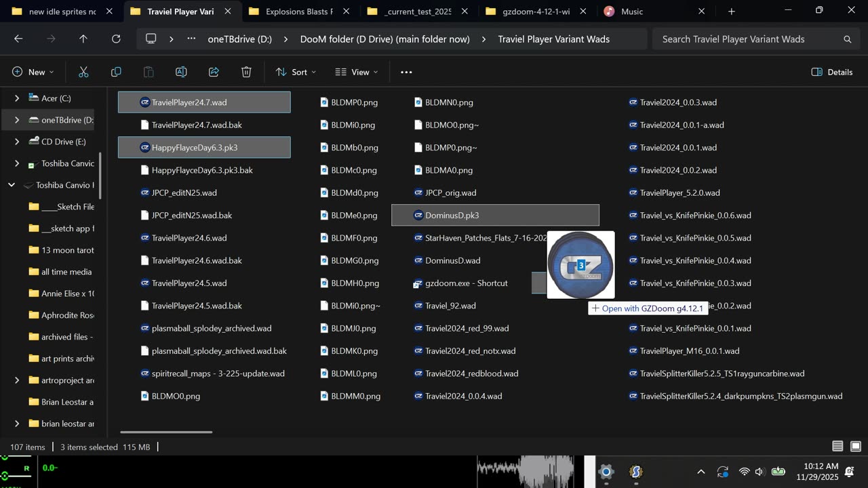Viewport: 868px width, 488px height.
Task: Click the Settings gear icon in the taskbar
Action: (x=606, y=472)
